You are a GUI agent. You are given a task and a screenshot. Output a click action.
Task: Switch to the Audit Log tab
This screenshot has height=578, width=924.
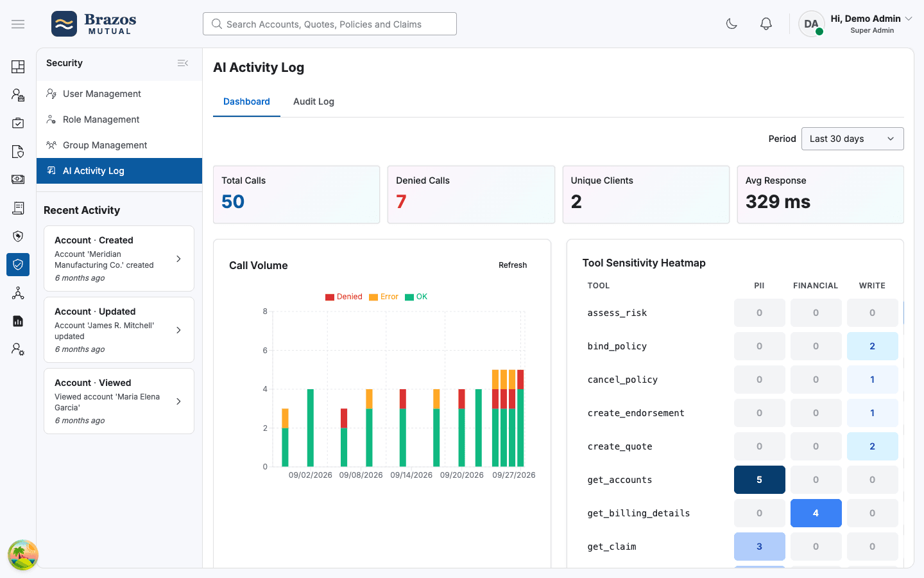coord(314,101)
